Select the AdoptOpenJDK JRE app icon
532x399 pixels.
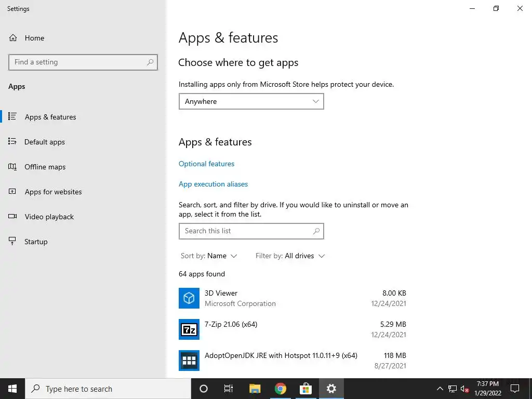[x=189, y=361]
